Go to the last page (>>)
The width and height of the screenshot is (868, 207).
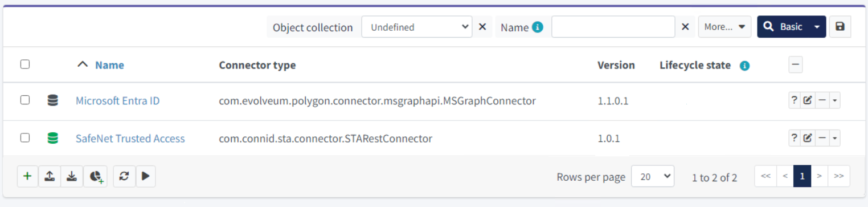click(x=839, y=176)
